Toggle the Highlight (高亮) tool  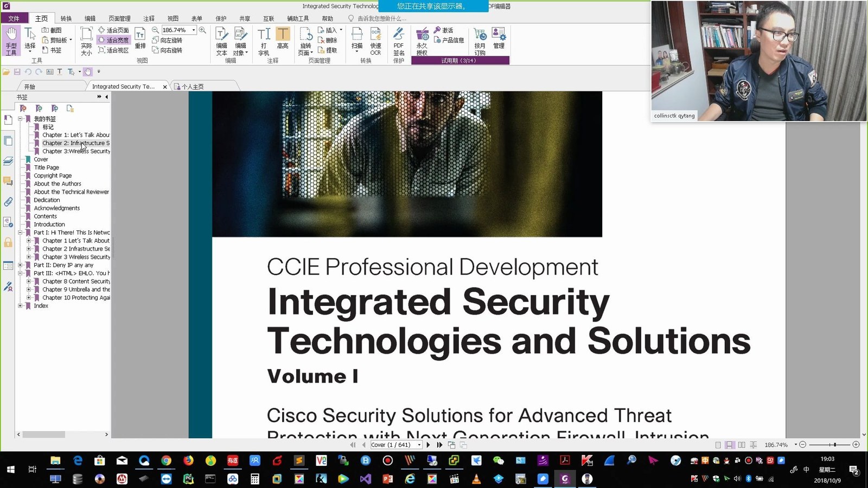pos(283,38)
